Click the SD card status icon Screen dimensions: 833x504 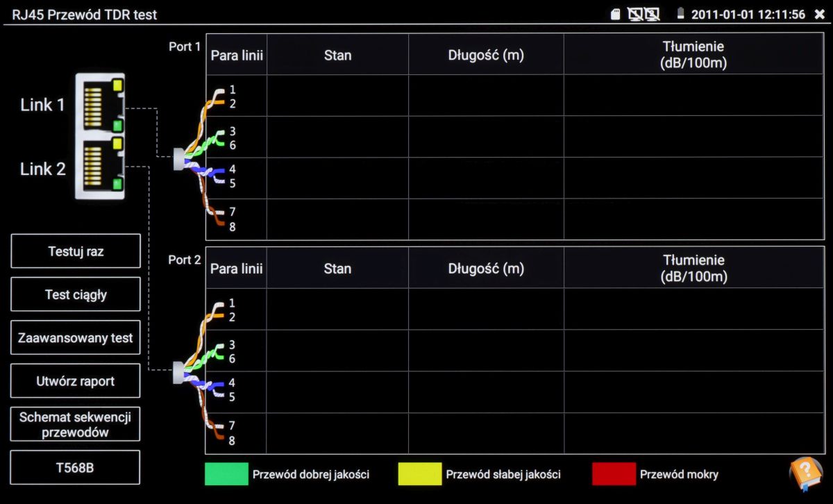click(615, 14)
